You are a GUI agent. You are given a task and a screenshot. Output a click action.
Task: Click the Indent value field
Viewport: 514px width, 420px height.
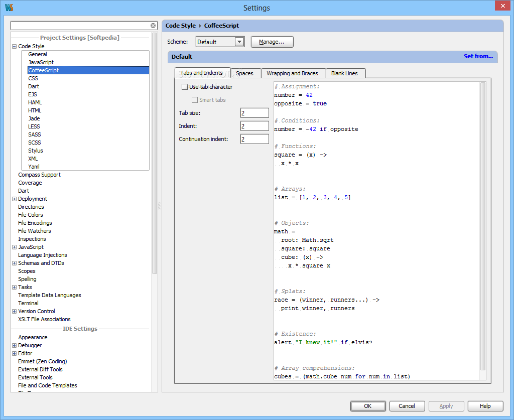click(254, 126)
